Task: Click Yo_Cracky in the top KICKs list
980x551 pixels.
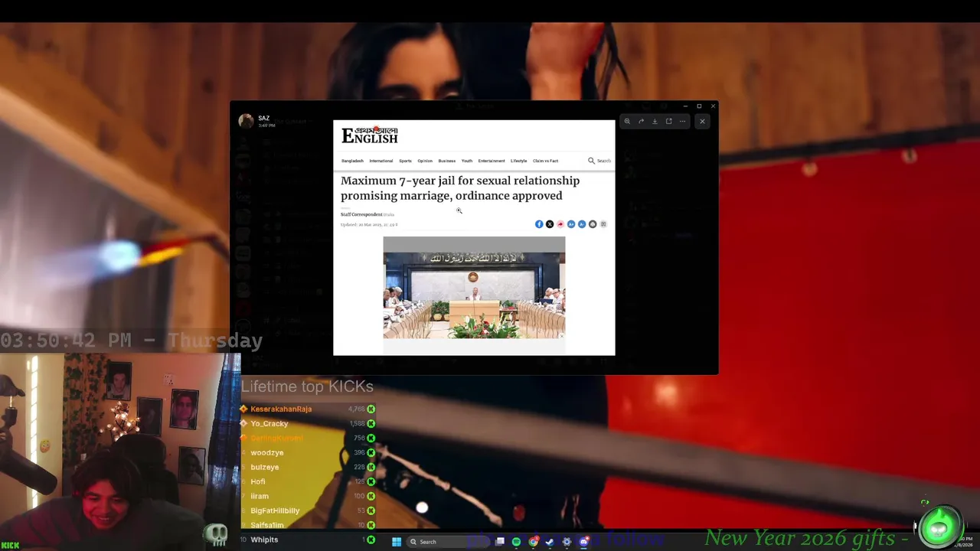Action: [269, 423]
